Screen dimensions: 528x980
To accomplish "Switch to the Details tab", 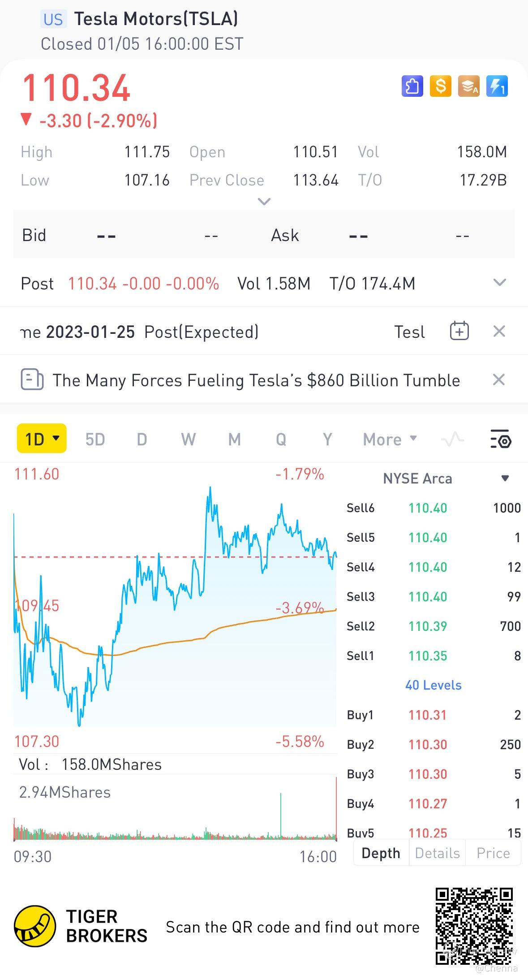I will 437,853.
